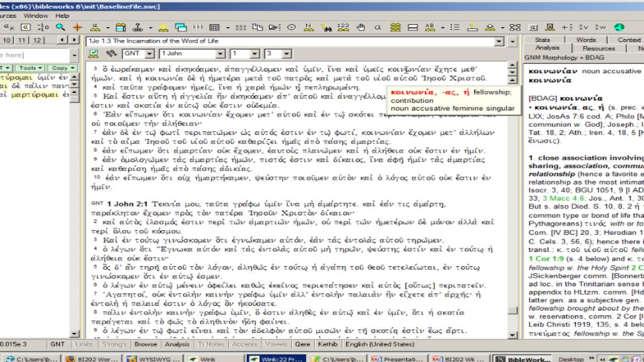Open the Window menu
Image resolution: width=644 pixels, height=362 pixels.
[x=35, y=16]
